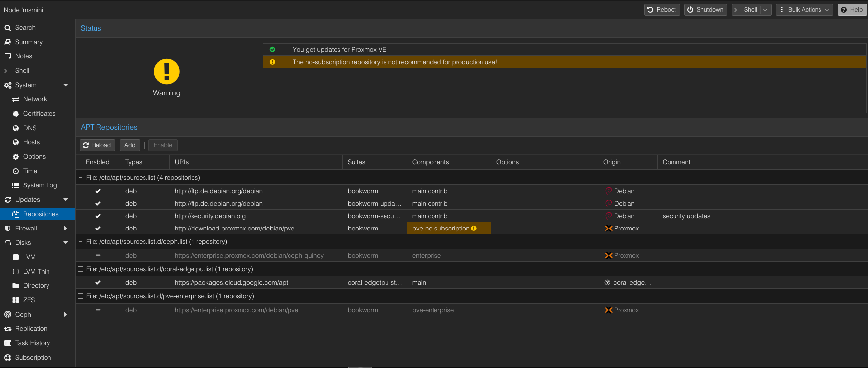
Task: Click the LVM square icon
Action: point(16,257)
